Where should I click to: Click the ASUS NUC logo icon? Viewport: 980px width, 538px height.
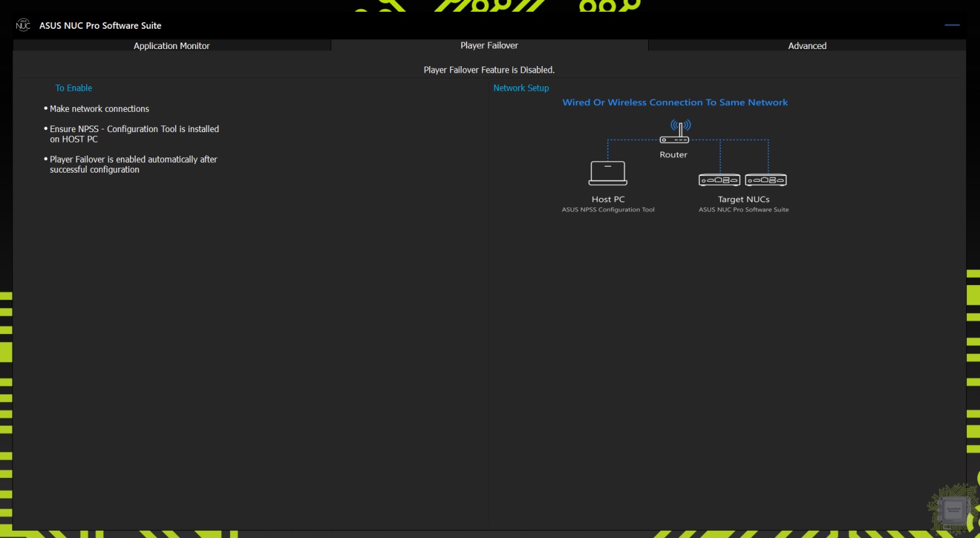23,25
